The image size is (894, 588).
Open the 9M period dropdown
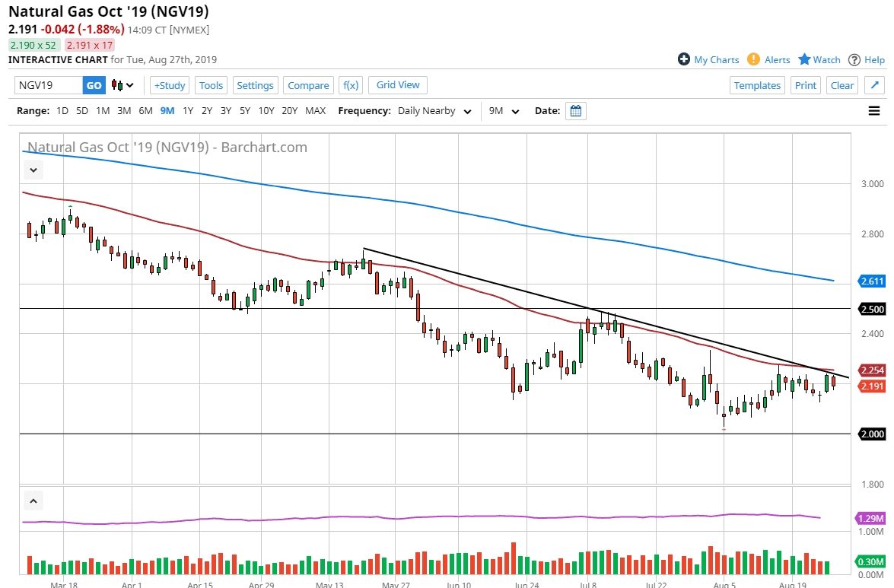[x=504, y=111]
